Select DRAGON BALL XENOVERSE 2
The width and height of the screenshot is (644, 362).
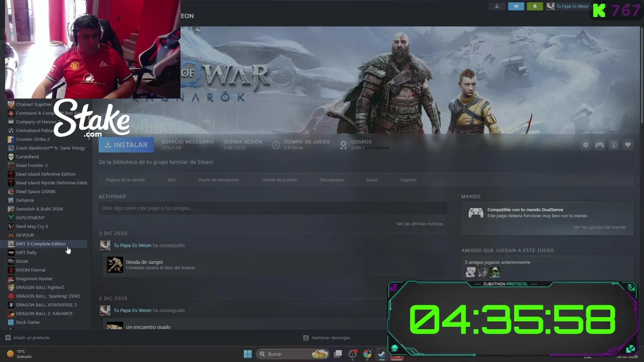pos(45,305)
